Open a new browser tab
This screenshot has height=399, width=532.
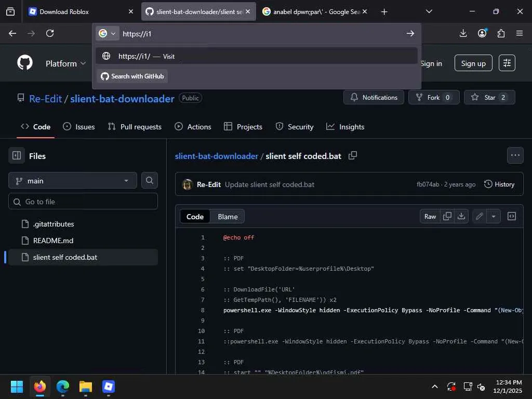(384, 12)
